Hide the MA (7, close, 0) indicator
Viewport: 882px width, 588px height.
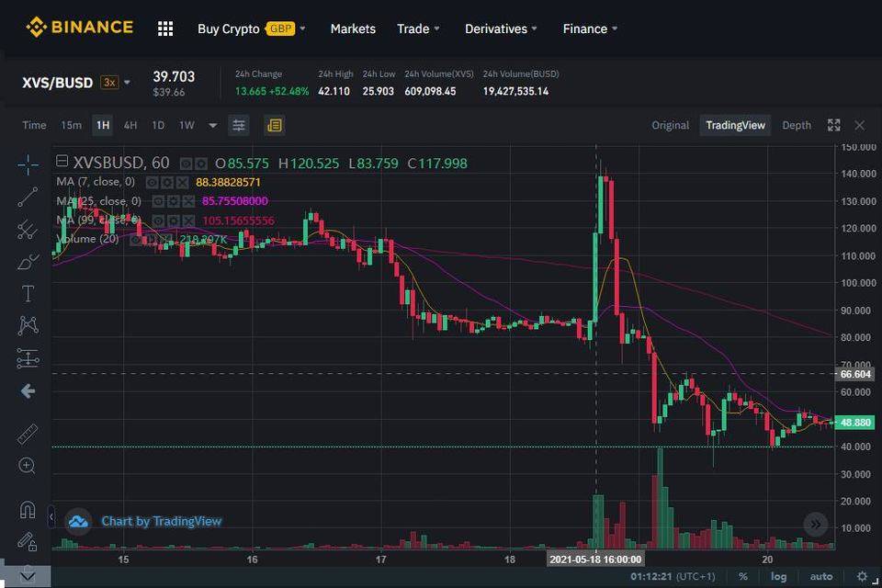(x=151, y=182)
